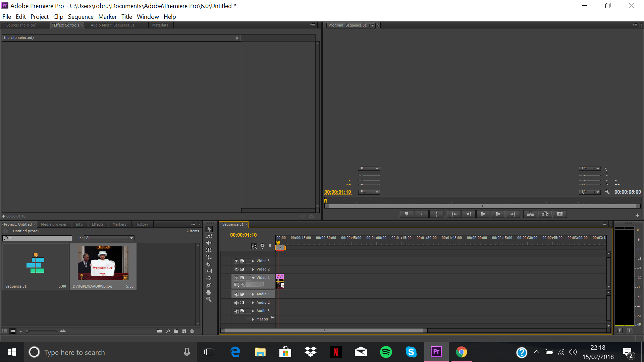
Task: Select the Pen tool
Action: coord(209,285)
